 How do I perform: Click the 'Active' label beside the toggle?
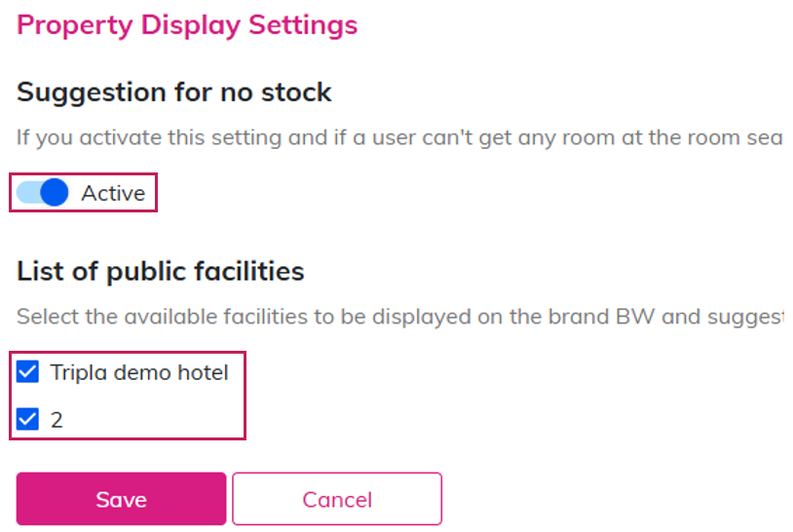[113, 193]
